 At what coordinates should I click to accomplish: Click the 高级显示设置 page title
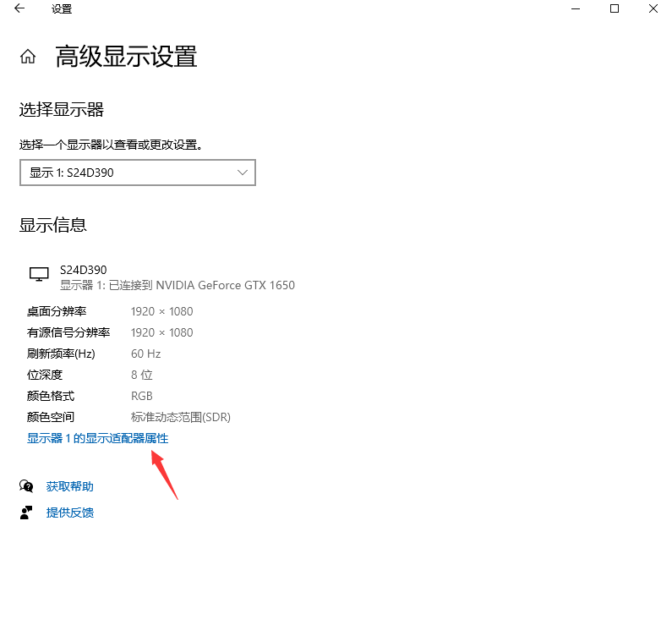click(126, 57)
